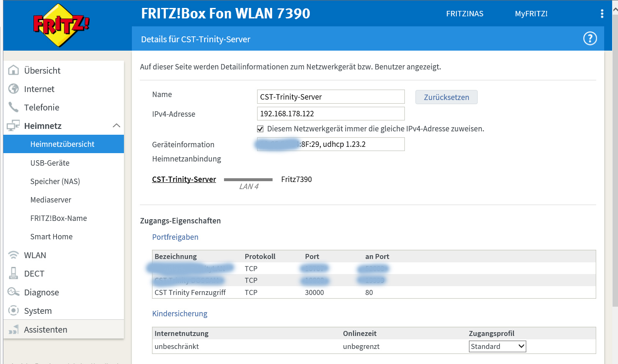Screen dimensions: 618x364
Task: Click the Diagnose icon in sidebar
Action: (x=13, y=292)
